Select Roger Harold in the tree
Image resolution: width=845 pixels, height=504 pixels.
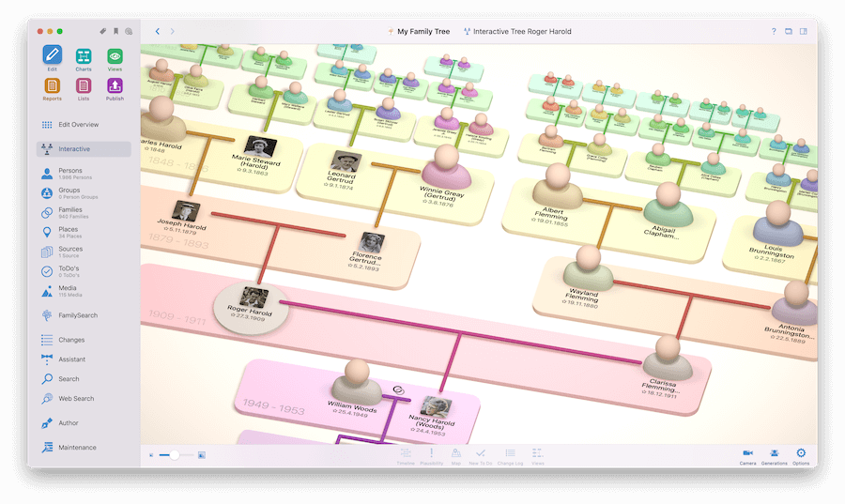point(251,308)
